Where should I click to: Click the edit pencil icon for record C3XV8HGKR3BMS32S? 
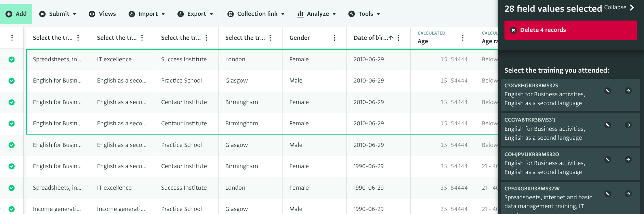(607, 91)
